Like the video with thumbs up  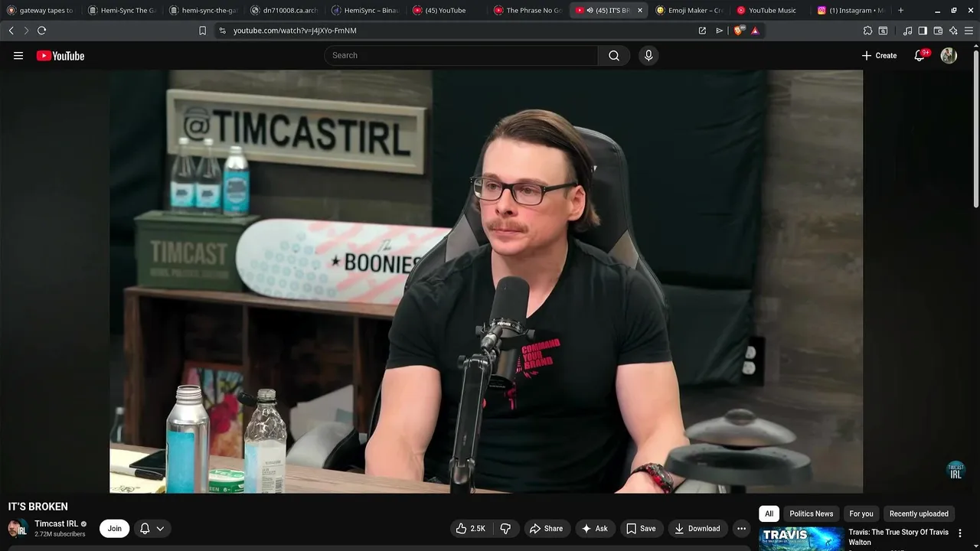pos(470,529)
